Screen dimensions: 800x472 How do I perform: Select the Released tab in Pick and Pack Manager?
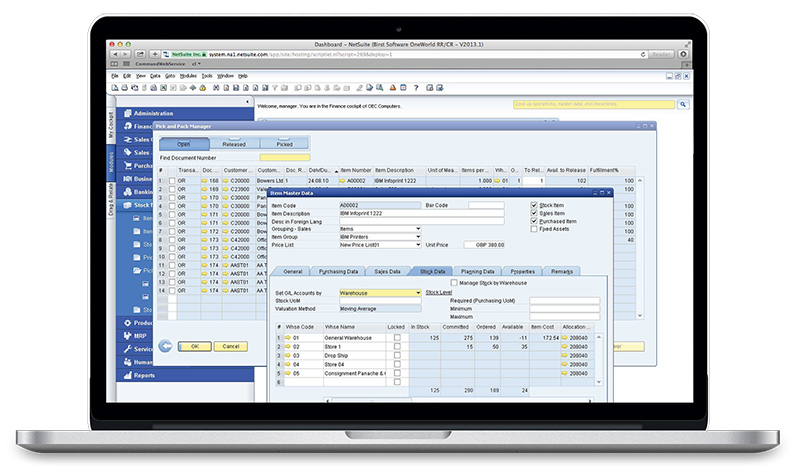[235, 144]
